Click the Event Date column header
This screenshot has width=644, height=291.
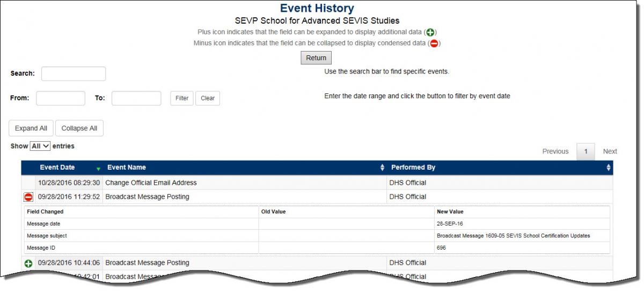(57, 168)
